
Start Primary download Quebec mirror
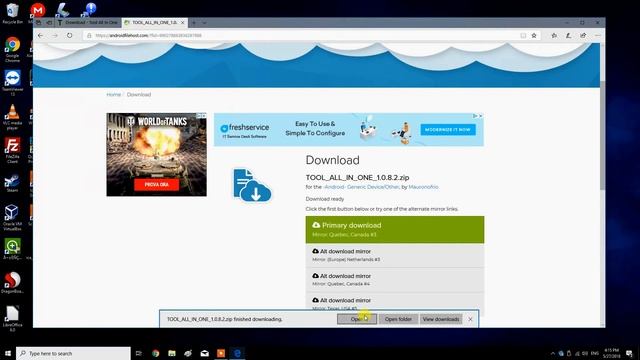[395, 229]
